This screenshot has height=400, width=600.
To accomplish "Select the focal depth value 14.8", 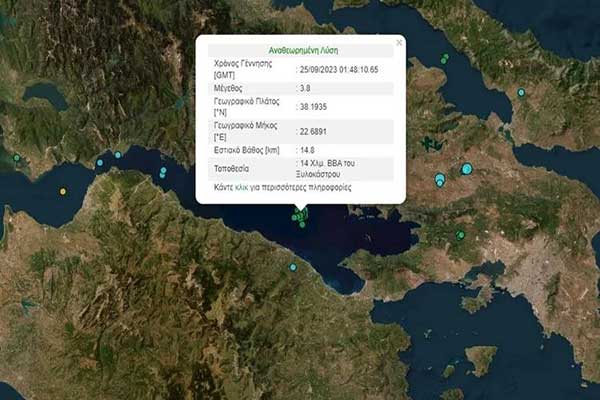I will pos(306,148).
